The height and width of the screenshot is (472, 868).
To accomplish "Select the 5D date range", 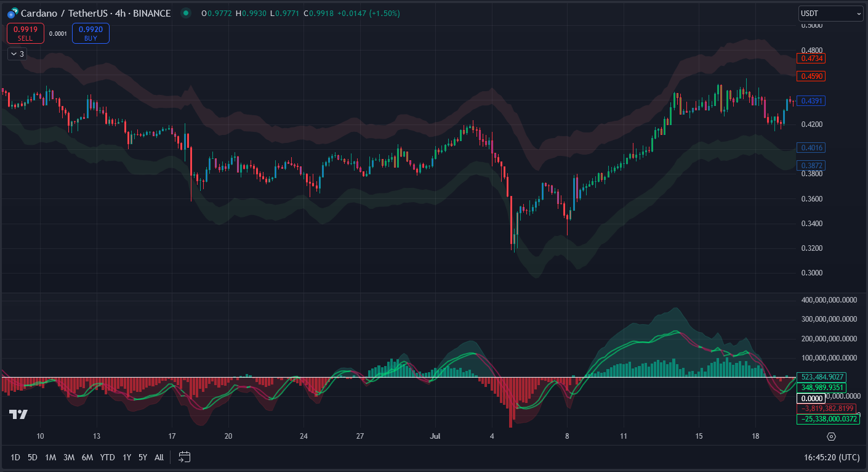I will (33, 457).
